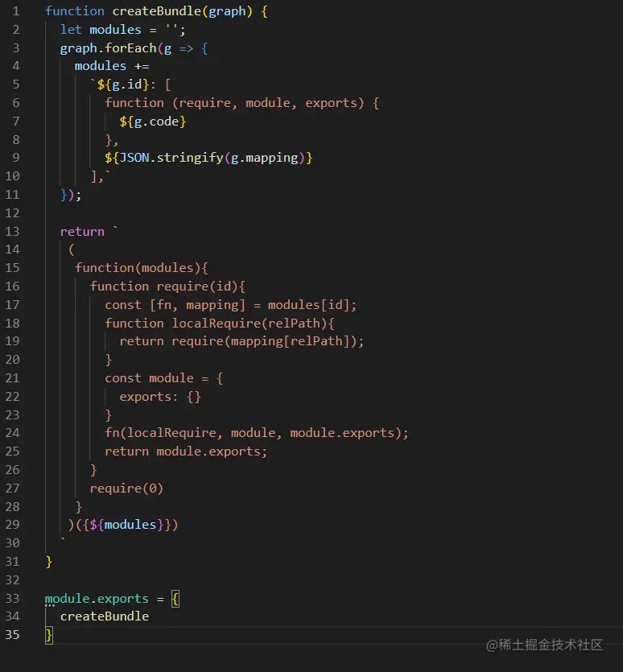The width and height of the screenshot is (623, 672).
Task: Click the 'createBundle' function name on line 1
Action: click(156, 11)
